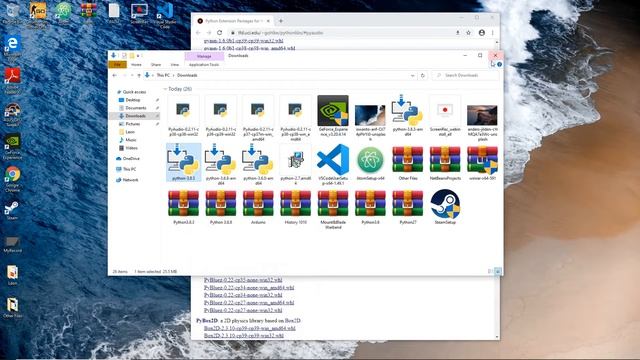The image size is (640, 360).
Task: Switch to large icons view in status bar
Action: (498, 271)
